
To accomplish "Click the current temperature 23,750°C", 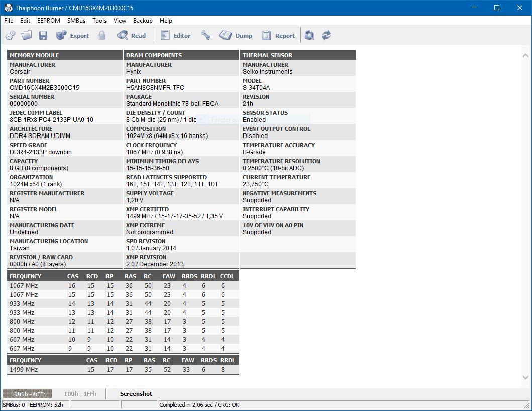I will [256, 184].
